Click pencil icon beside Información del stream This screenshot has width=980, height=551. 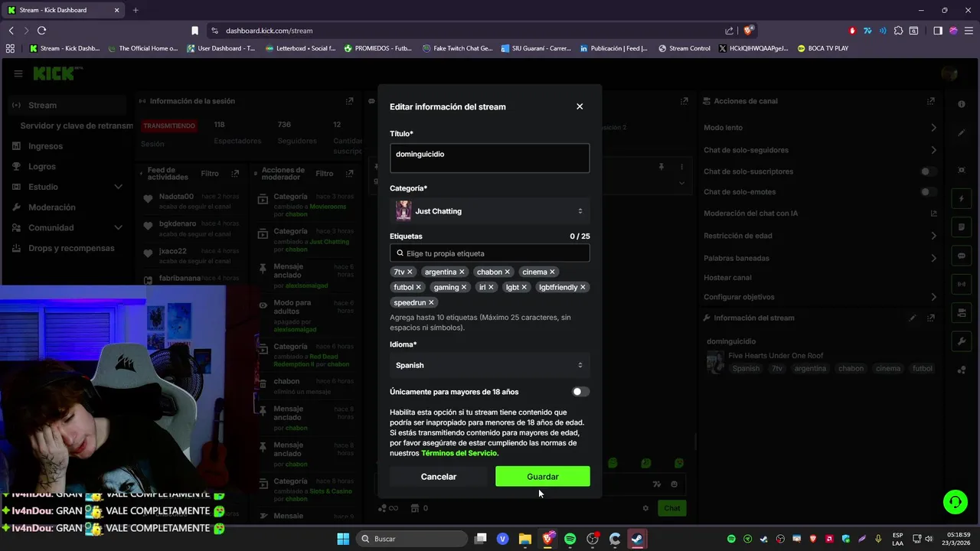point(912,318)
